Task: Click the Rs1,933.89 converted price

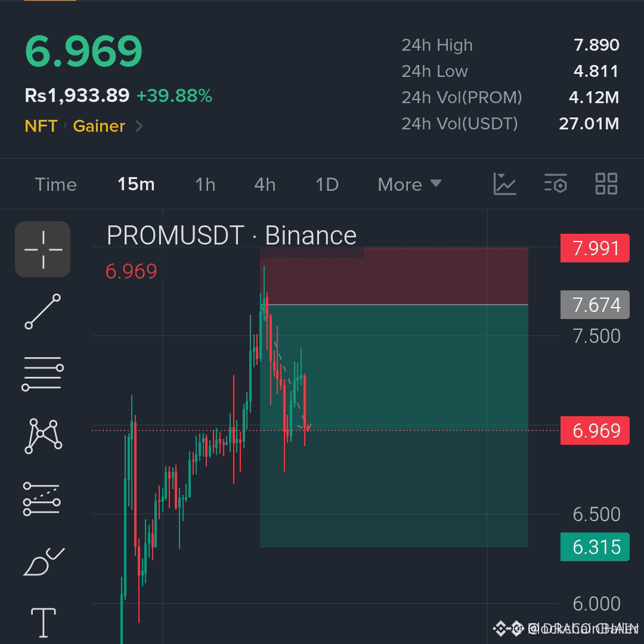Action: click(77, 95)
